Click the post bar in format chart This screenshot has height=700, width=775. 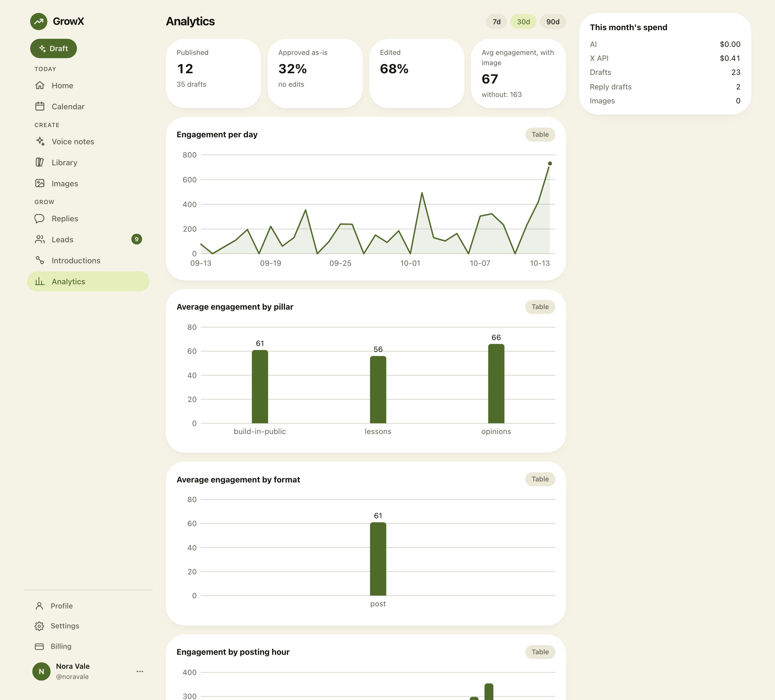(378, 559)
